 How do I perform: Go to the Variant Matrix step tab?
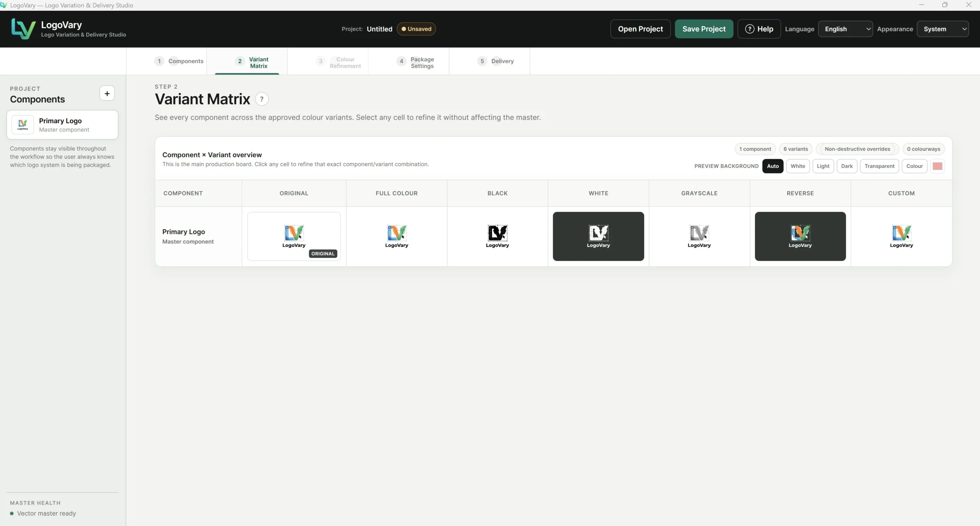point(247,61)
